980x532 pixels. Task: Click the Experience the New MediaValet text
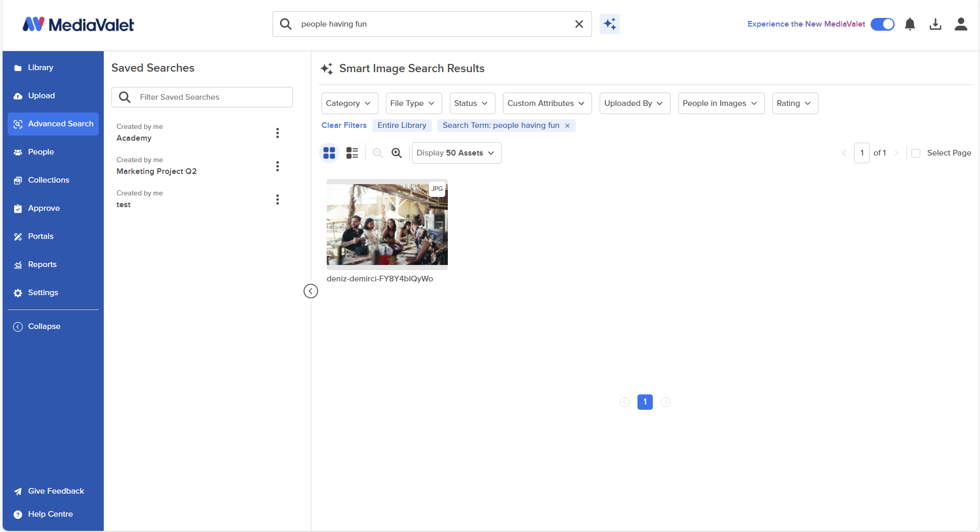point(806,24)
